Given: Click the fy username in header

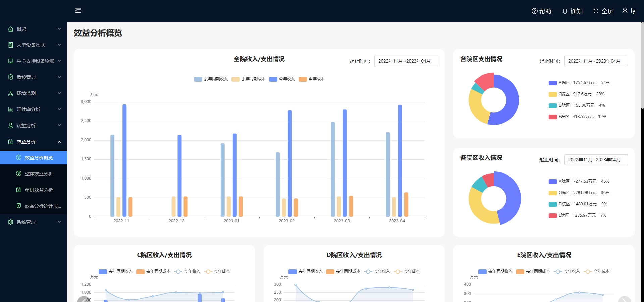Looking at the screenshot, I should click(x=633, y=11).
